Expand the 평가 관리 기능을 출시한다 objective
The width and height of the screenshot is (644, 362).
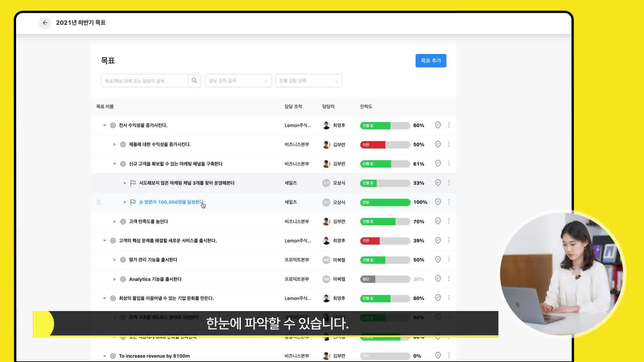[x=114, y=260]
